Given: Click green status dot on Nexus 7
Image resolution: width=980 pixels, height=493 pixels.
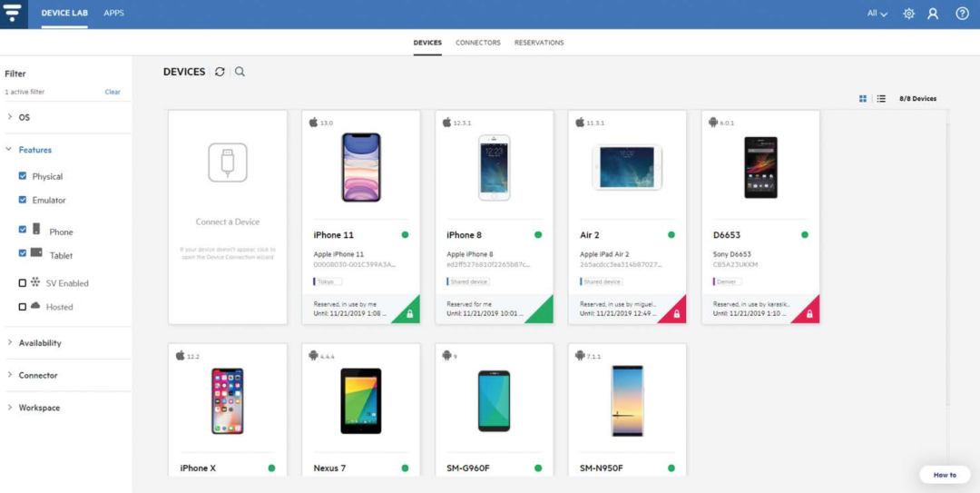Looking at the screenshot, I should point(405,468).
